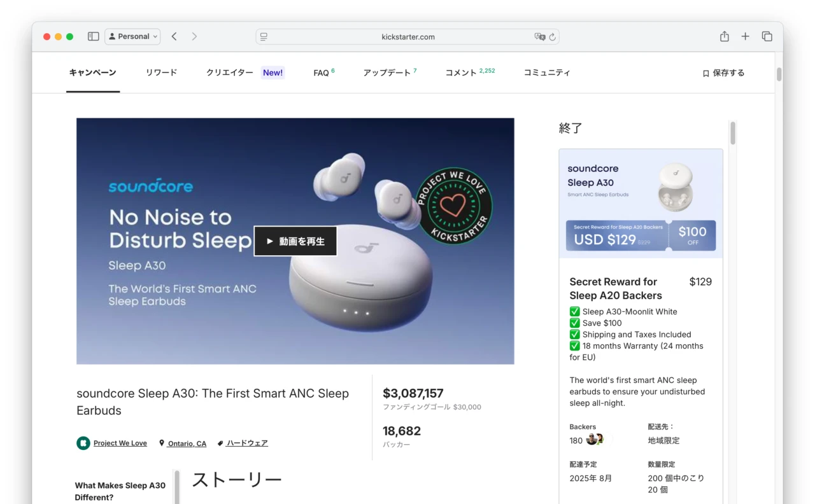The image size is (815, 504).
Task: Open a new tab with the plus icon
Action: coord(745,36)
